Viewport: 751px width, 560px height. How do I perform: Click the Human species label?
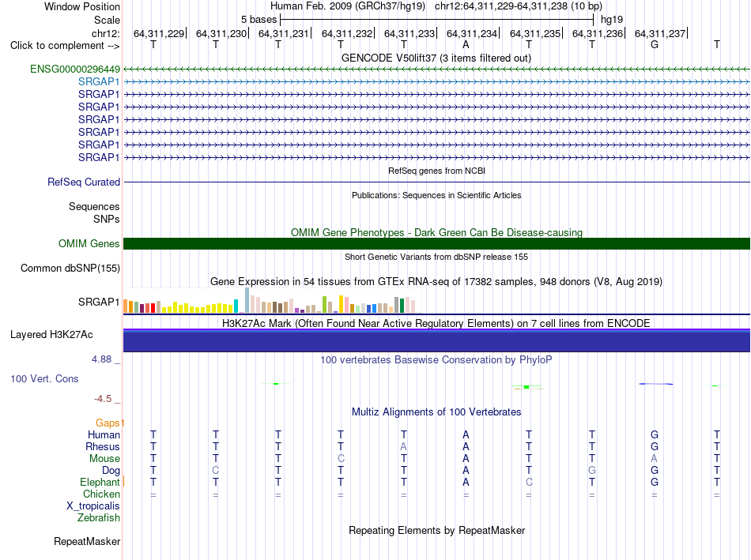(104, 434)
